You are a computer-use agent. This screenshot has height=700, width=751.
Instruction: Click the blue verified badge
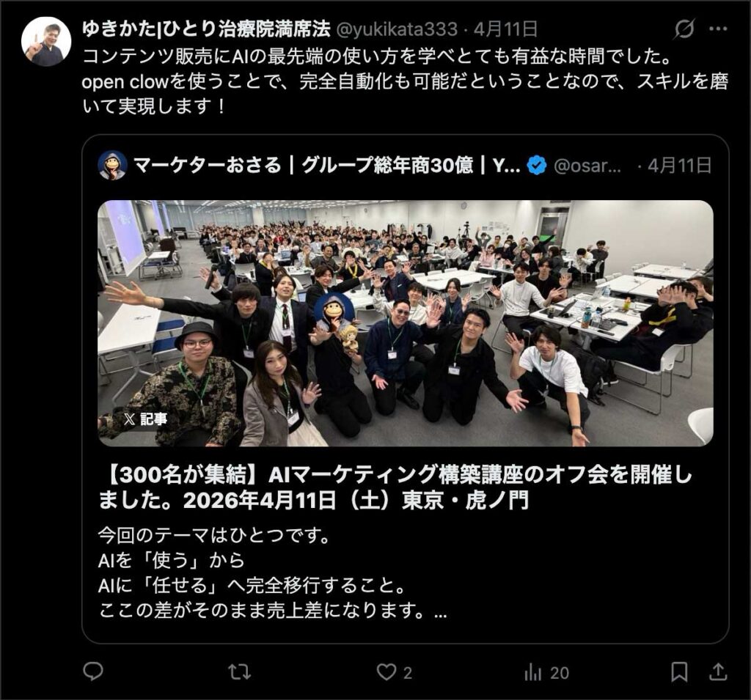pos(536,166)
